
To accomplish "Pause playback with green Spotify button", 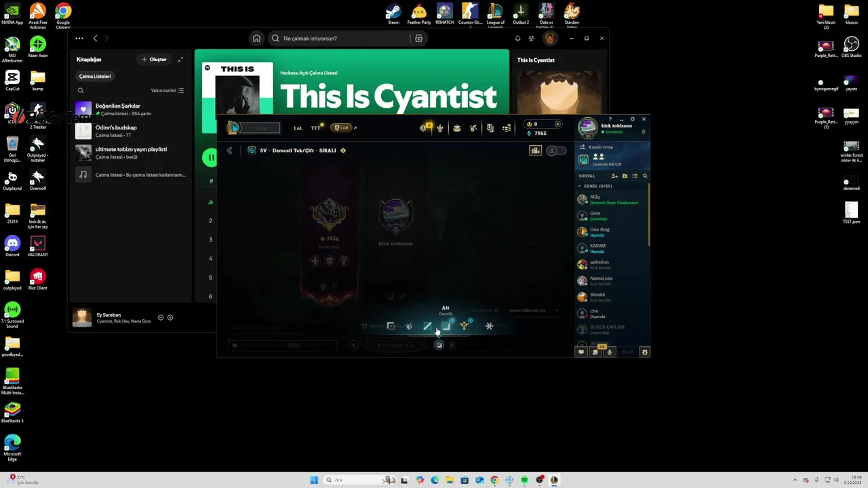I will click(210, 157).
